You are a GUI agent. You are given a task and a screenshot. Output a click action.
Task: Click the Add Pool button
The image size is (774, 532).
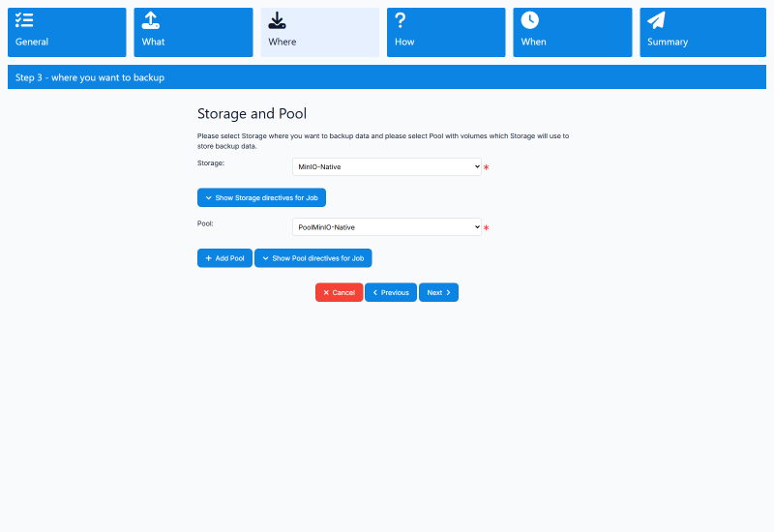pos(224,258)
